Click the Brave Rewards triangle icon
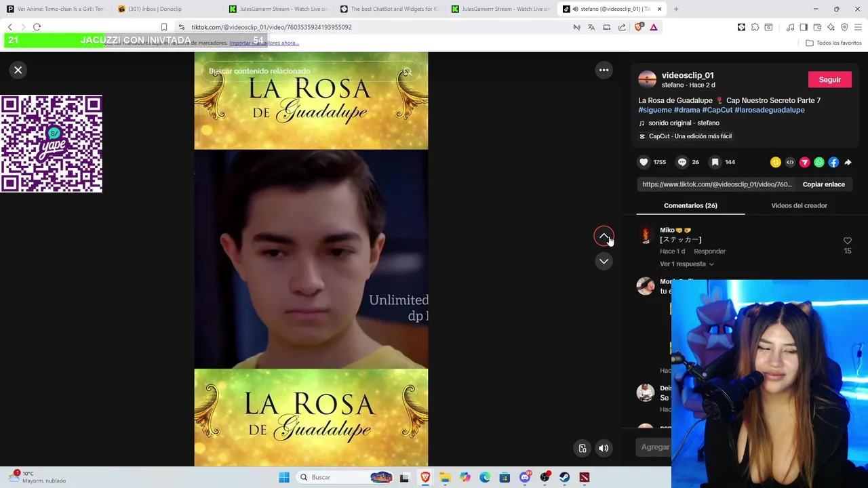868x488 pixels. 654,27
